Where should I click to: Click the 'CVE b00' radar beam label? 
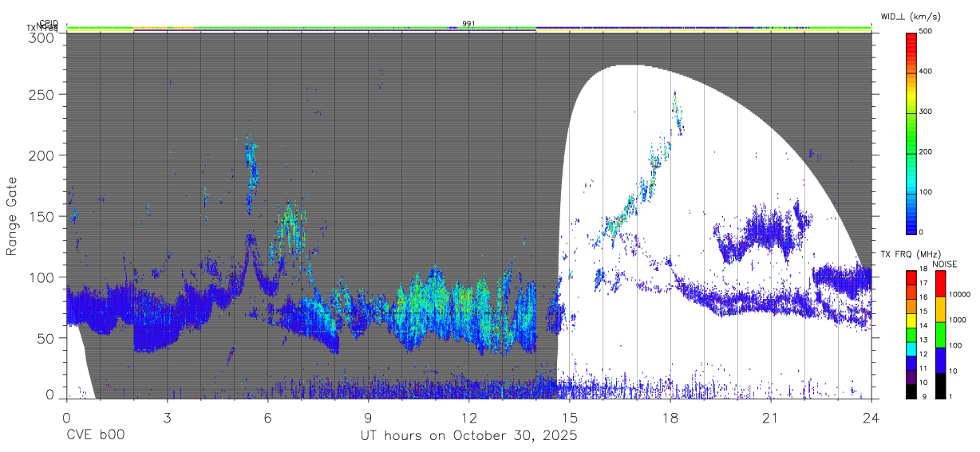coord(94,436)
